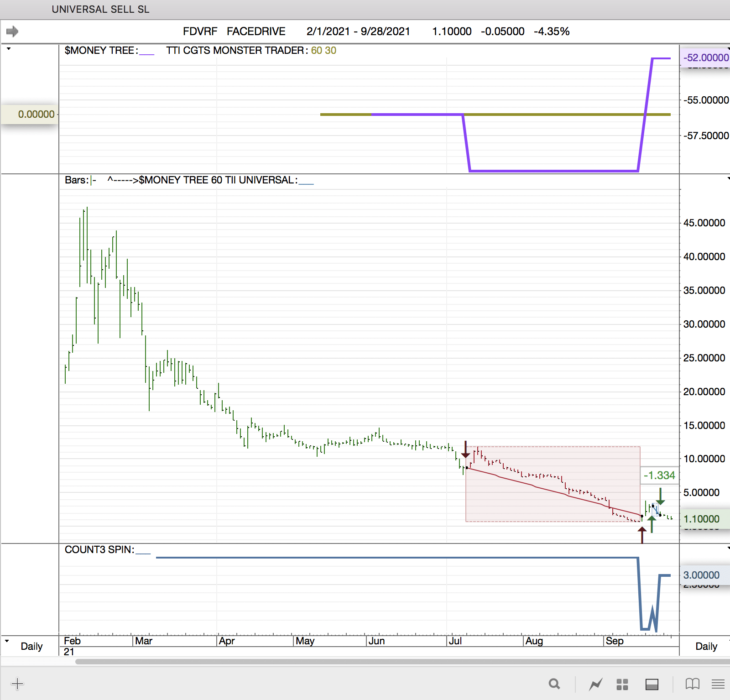Viewport: 730px width, 700px height.
Task: Open the four-square grid view icon
Action: click(x=622, y=684)
